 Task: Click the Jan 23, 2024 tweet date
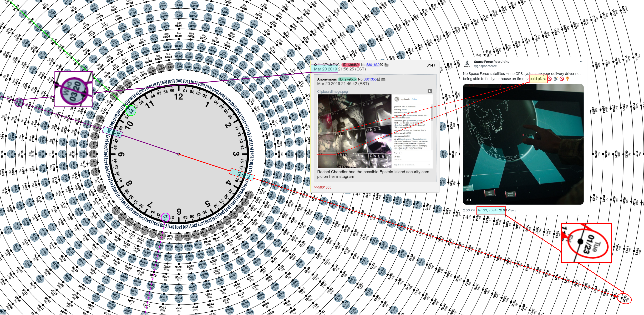point(487,210)
